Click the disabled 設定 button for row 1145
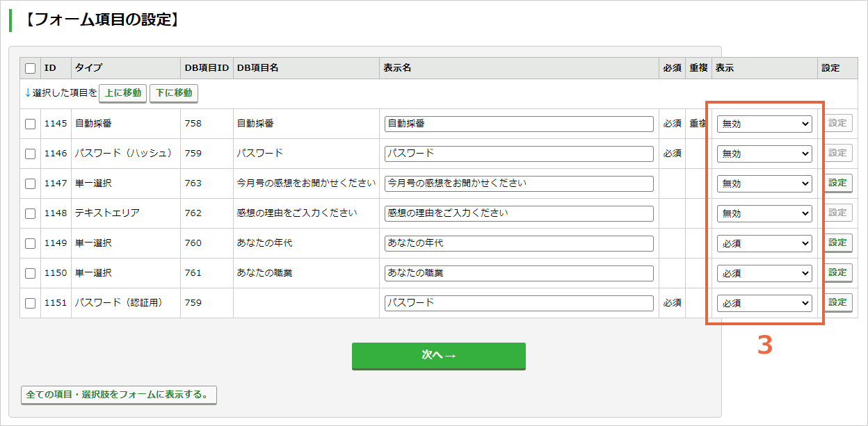This screenshot has height=426, width=868. [x=838, y=124]
